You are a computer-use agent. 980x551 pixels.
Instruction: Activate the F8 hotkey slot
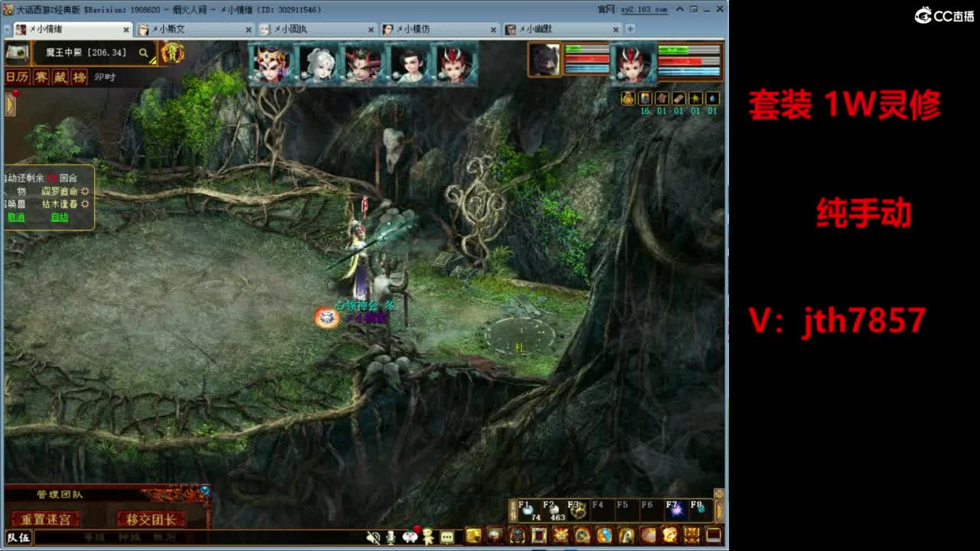tap(700, 510)
